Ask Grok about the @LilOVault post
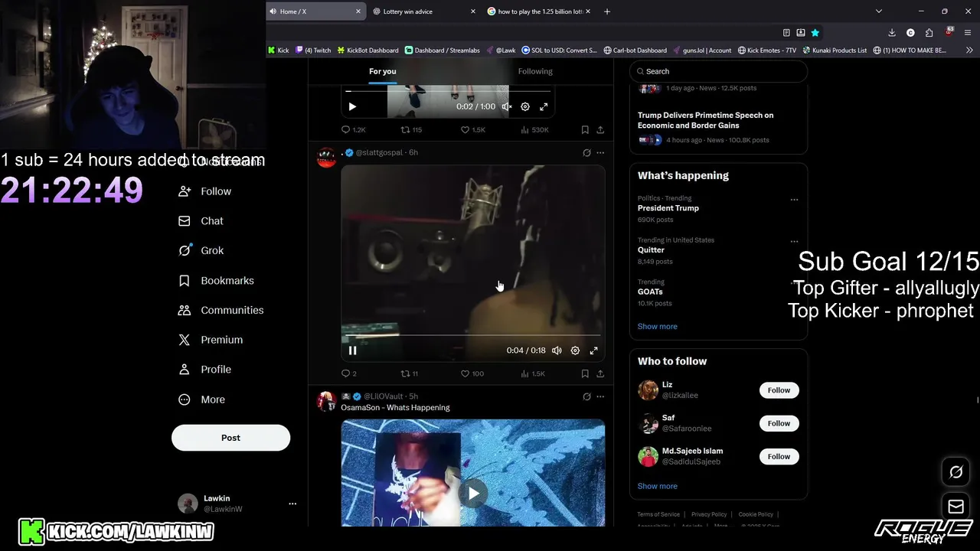 (x=586, y=396)
